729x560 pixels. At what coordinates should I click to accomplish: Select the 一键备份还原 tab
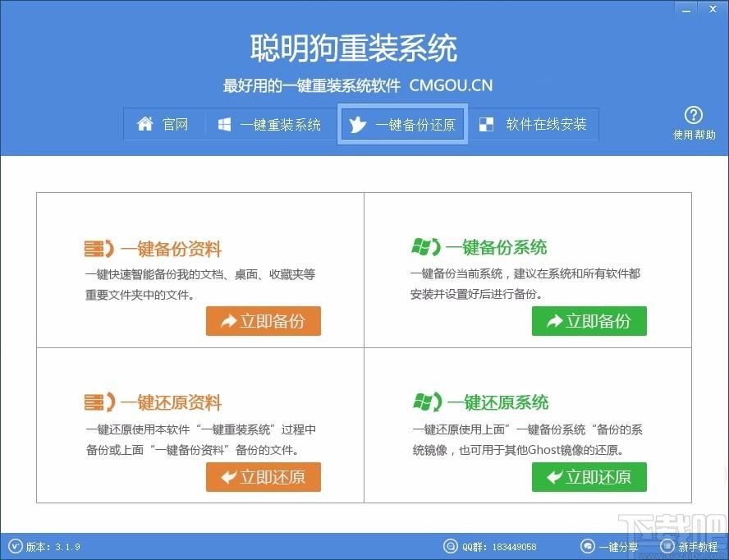402,124
